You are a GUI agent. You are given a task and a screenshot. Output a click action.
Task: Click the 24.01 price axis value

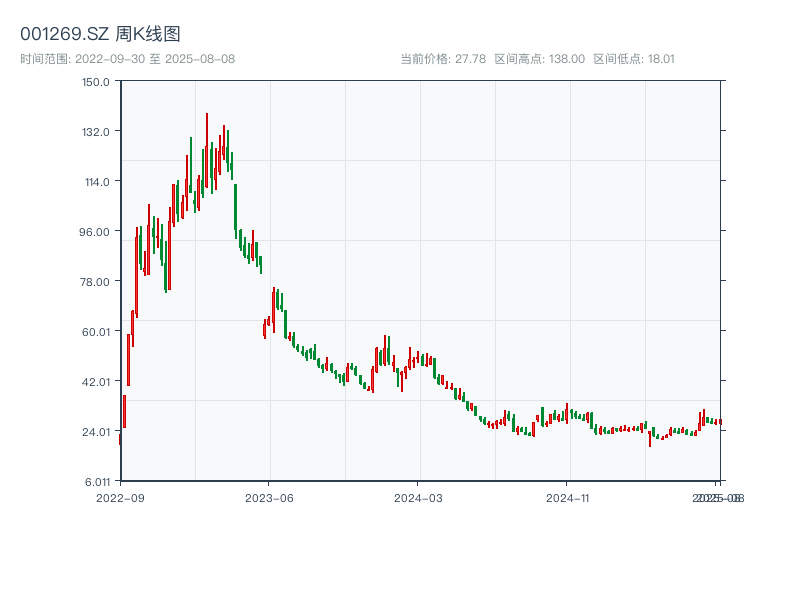tap(97, 430)
